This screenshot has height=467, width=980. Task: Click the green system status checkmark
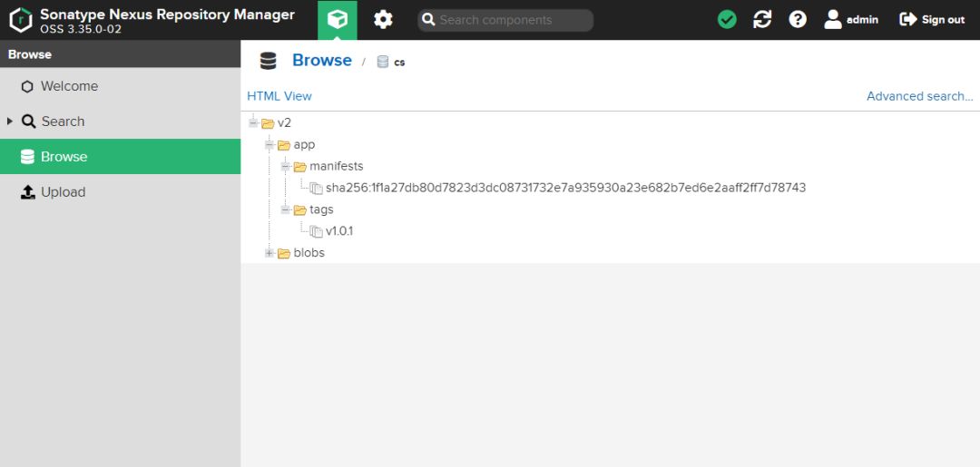727,20
